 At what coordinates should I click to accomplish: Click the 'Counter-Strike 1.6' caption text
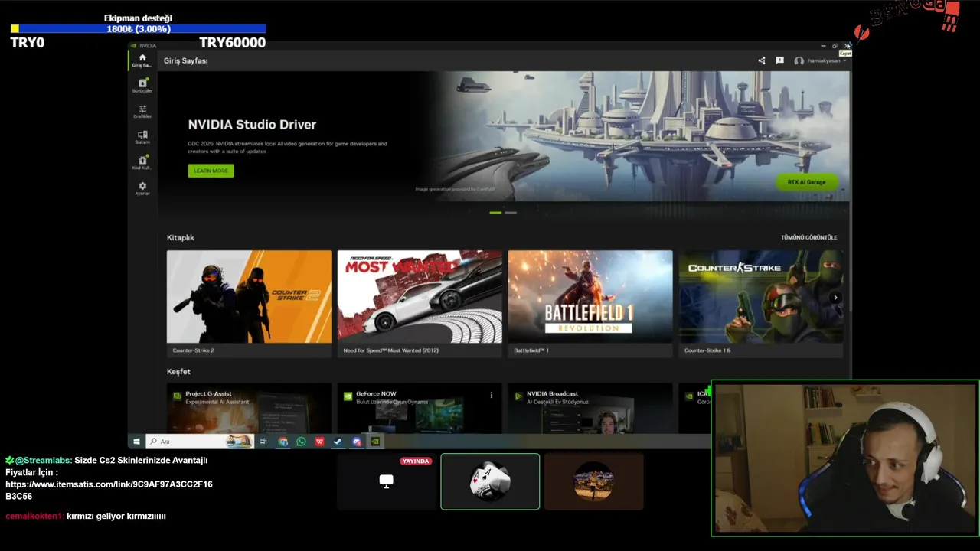tap(707, 350)
